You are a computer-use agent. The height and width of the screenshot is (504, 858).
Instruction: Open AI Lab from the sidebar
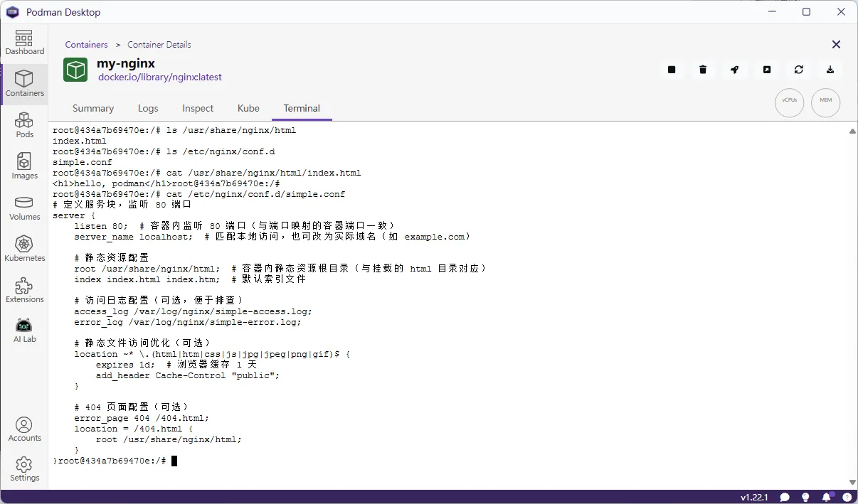pyautogui.click(x=24, y=331)
